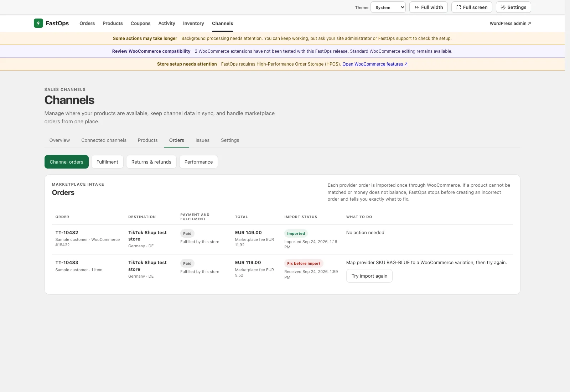Select the Channel orders pill
570x392 pixels.
point(67,162)
